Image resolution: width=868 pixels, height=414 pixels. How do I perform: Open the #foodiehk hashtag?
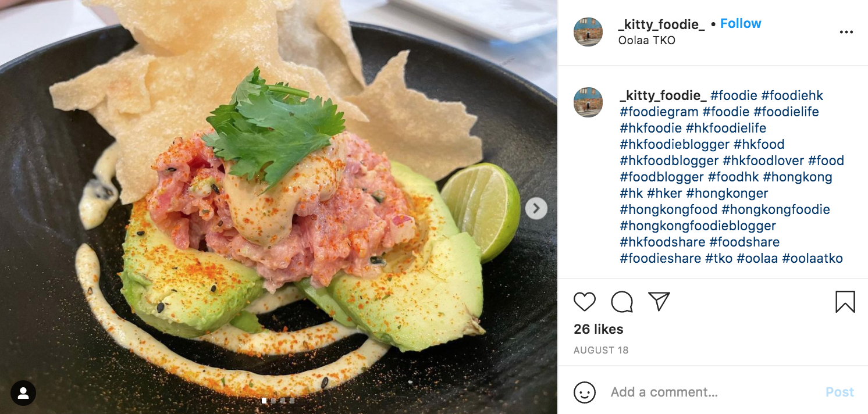point(792,95)
